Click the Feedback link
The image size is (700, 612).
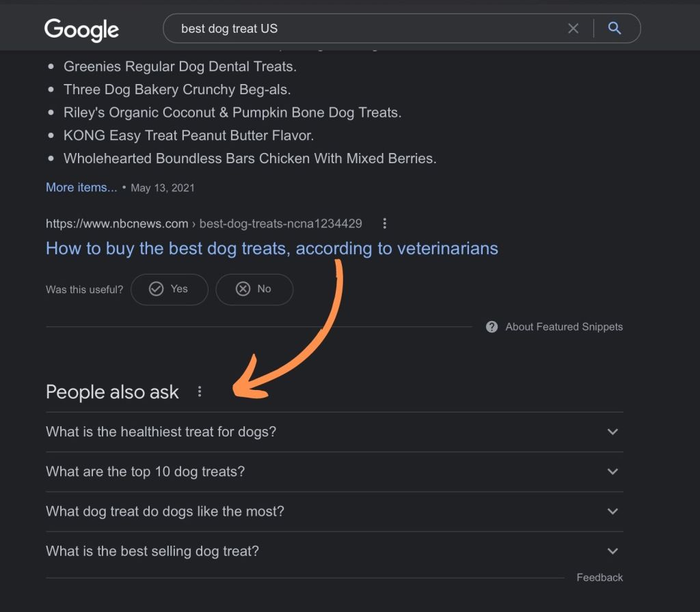(600, 578)
